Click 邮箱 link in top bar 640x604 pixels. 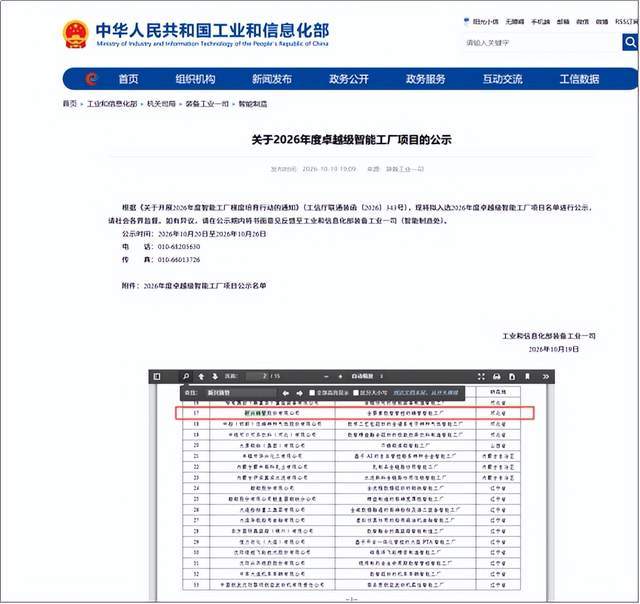563,22
